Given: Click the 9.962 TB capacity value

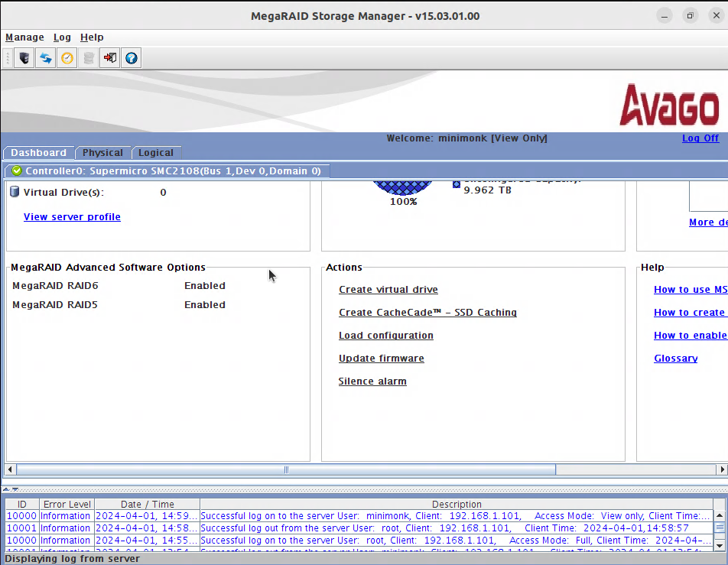Looking at the screenshot, I should click(x=488, y=190).
